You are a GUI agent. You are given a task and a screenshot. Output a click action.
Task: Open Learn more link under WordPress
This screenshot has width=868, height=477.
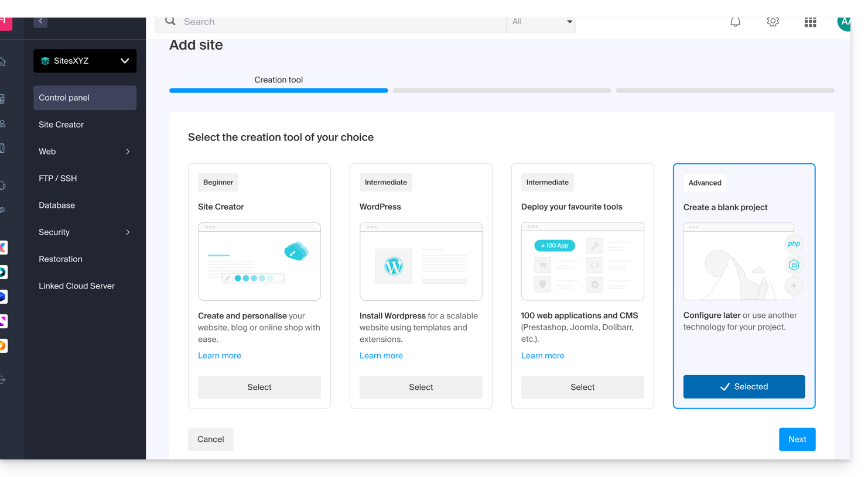381,356
